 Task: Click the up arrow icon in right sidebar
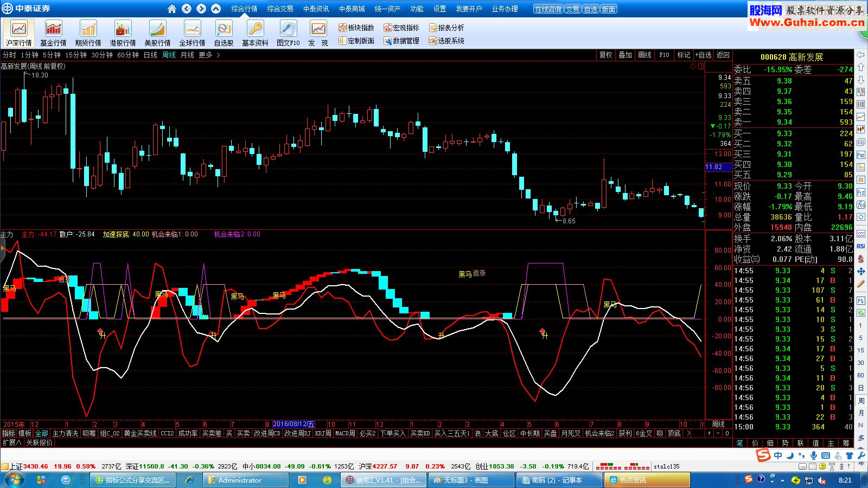(861, 67)
